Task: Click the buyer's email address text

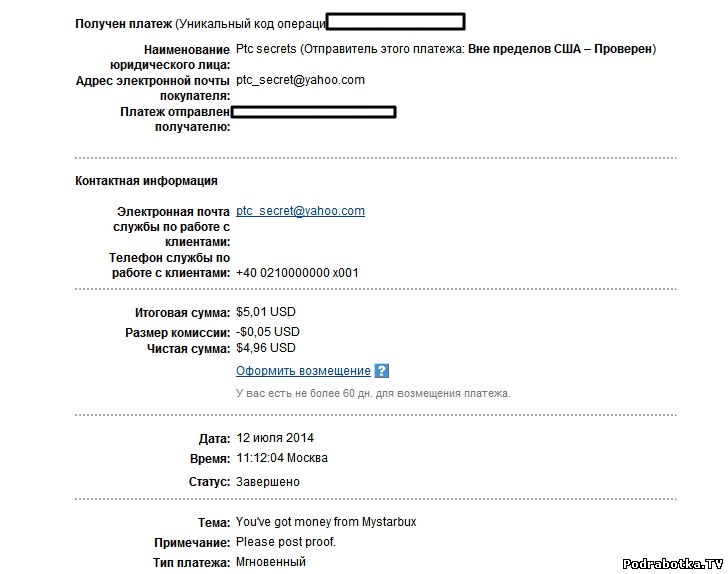Action: tap(300, 80)
